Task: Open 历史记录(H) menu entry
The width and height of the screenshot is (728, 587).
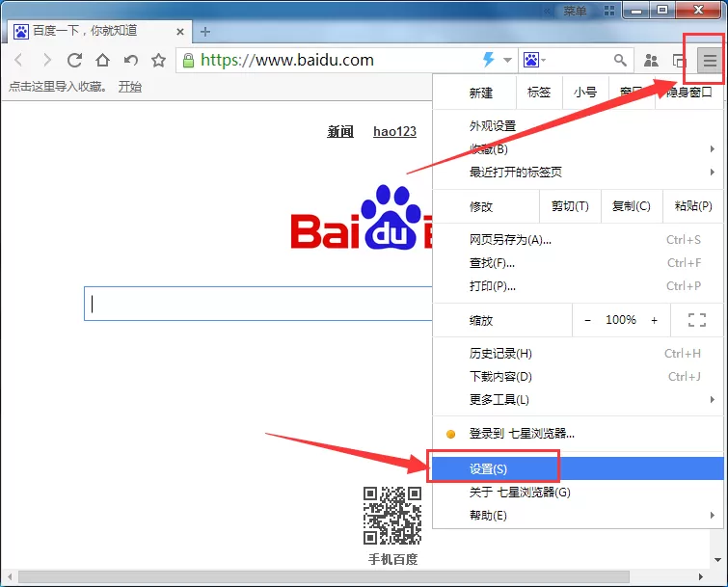Action: click(x=578, y=354)
